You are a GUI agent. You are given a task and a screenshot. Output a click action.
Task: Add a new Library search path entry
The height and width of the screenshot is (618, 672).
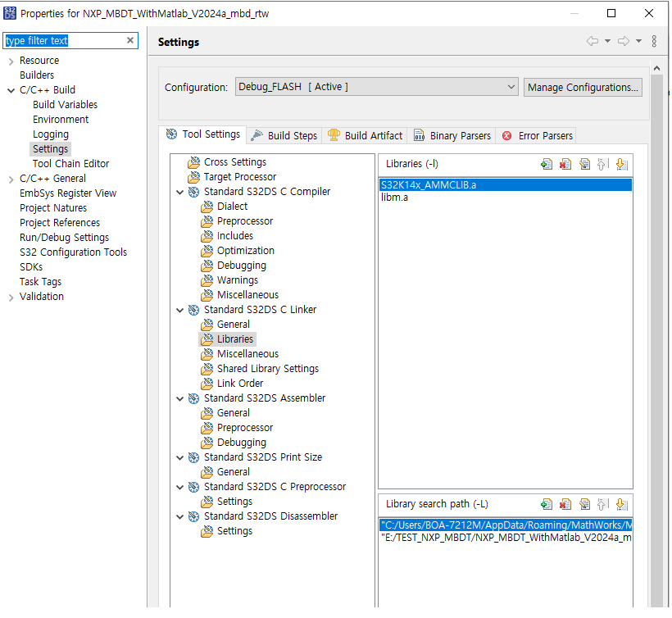[x=547, y=505]
